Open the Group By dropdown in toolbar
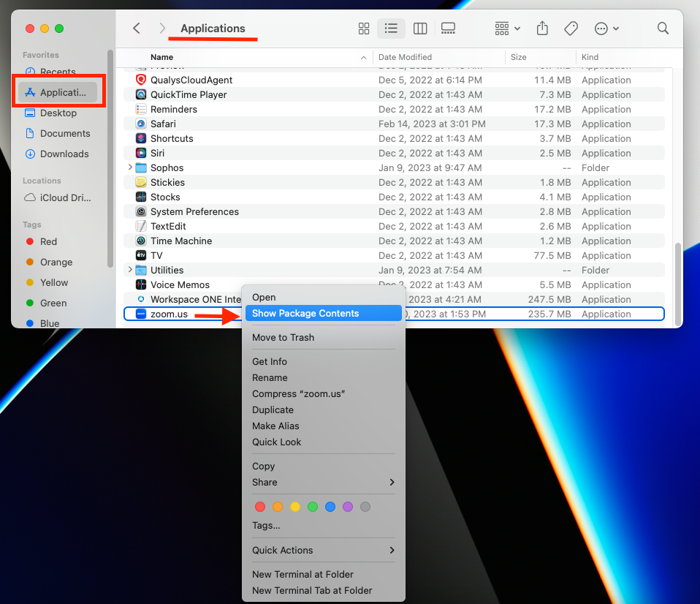 507,29
